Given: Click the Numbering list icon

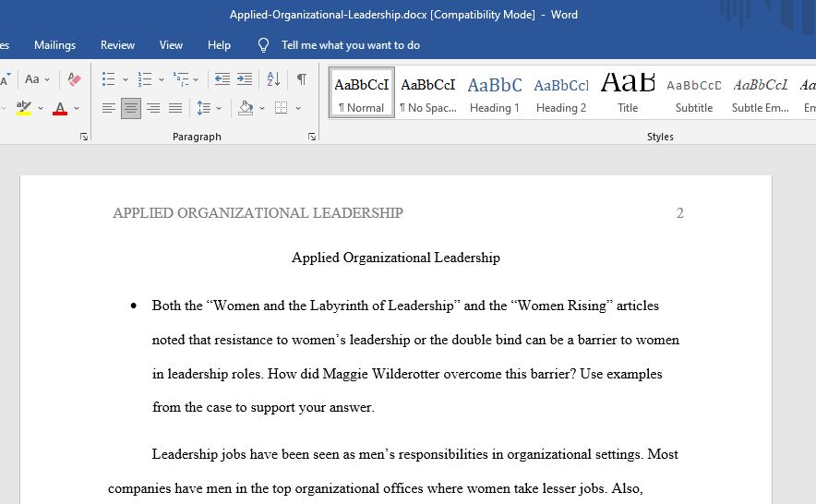Looking at the screenshot, I should [x=144, y=79].
